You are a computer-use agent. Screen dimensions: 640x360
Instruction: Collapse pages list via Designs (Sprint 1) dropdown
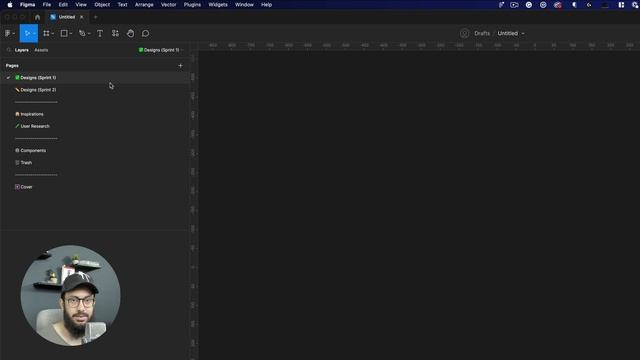point(161,50)
